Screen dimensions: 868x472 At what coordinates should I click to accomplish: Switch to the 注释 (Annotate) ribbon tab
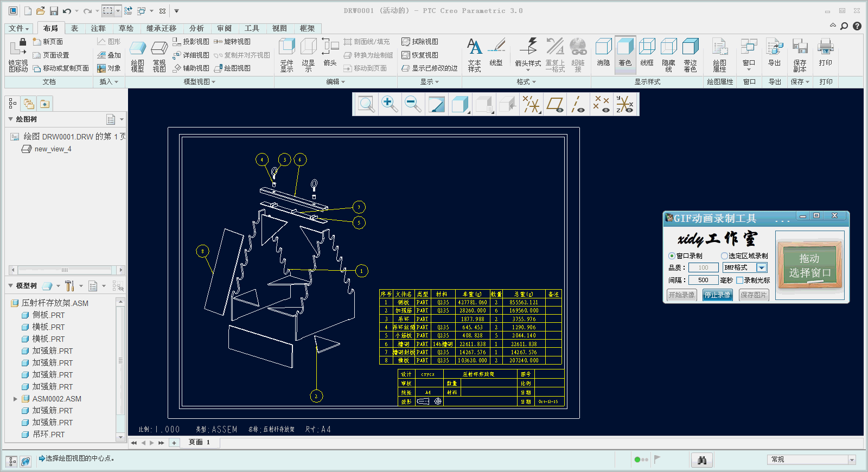coord(98,28)
